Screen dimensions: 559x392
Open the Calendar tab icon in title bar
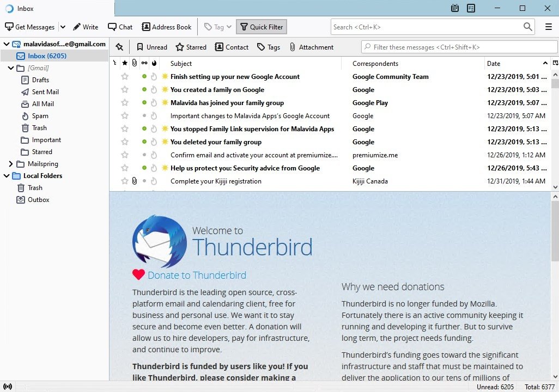click(454, 8)
